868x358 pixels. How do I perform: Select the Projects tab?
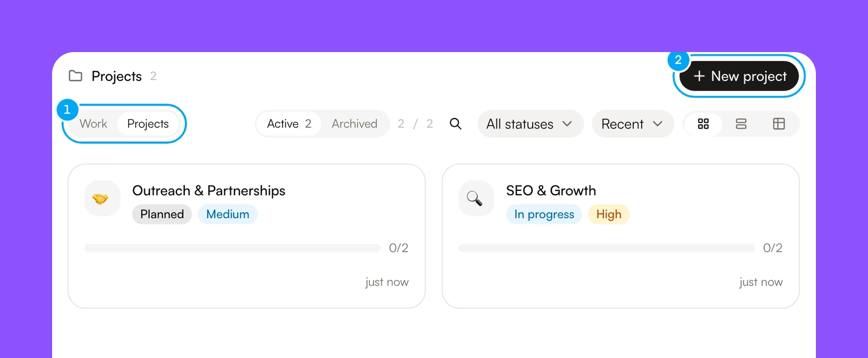(x=148, y=124)
